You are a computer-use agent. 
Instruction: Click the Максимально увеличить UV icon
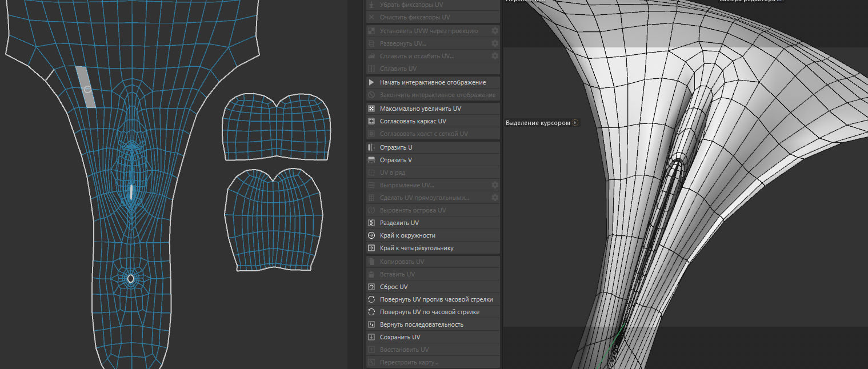point(371,109)
